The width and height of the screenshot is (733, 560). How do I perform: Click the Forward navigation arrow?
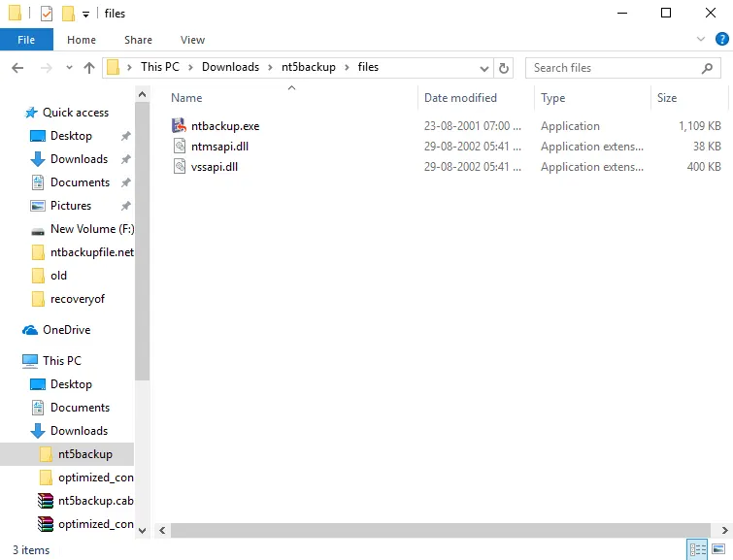coord(46,68)
